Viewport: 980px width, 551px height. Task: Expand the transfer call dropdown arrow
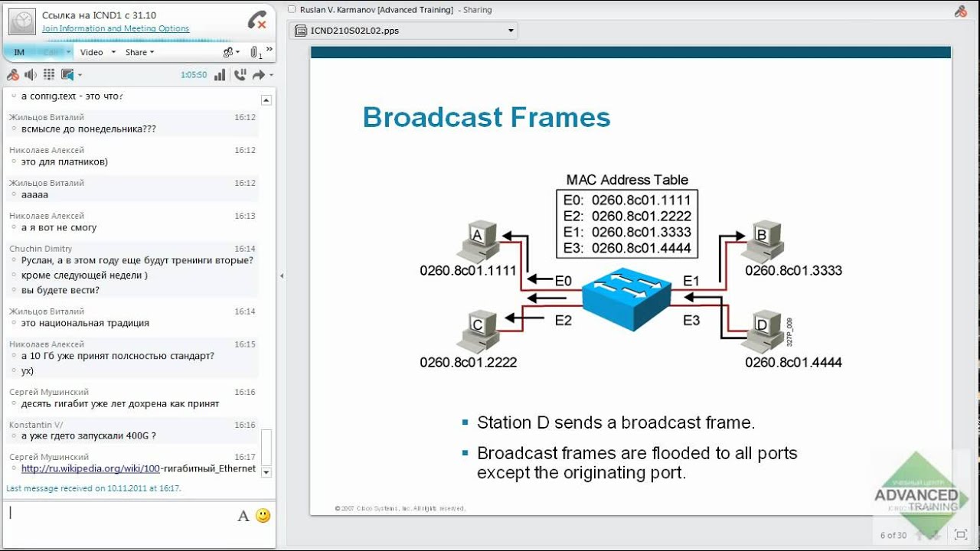coord(271,75)
